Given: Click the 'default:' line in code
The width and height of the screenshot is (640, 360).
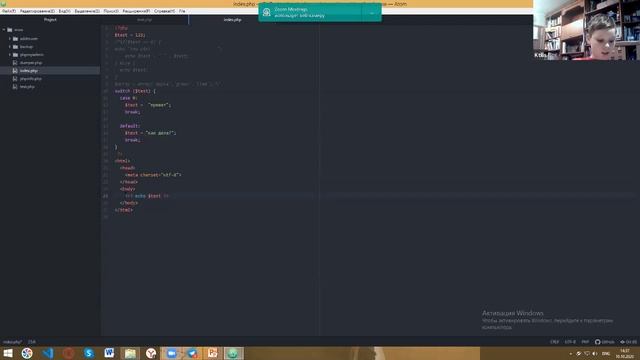Looking at the screenshot, I should (130, 126).
